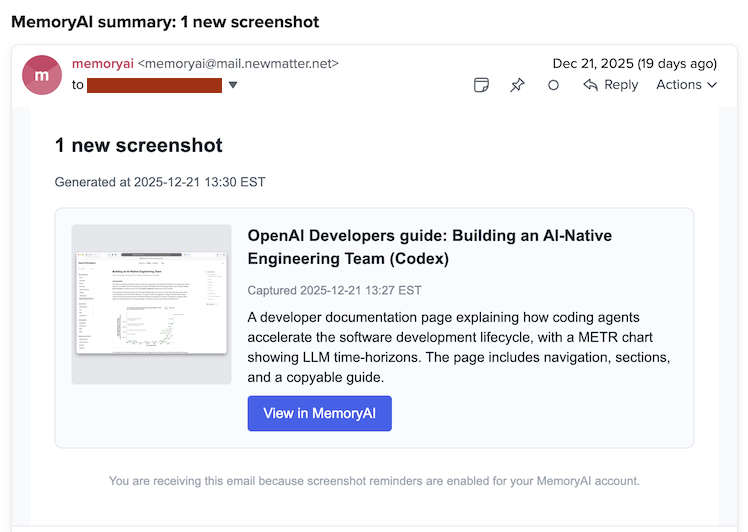This screenshot has height=532, width=748.
Task: Expand recipient details triangle after 'to'
Action: click(233, 85)
